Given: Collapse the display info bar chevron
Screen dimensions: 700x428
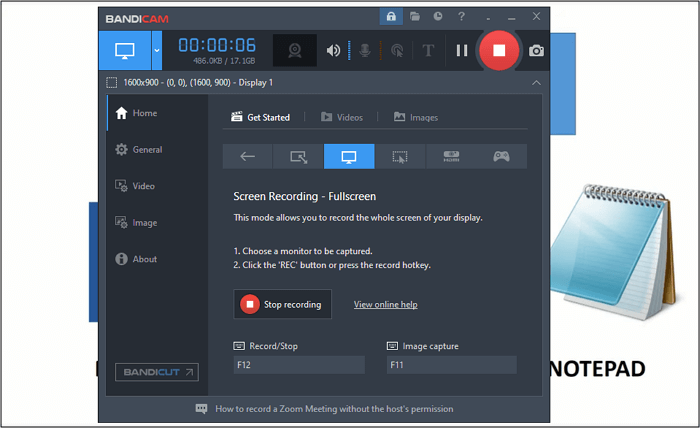Looking at the screenshot, I should point(536,82).
